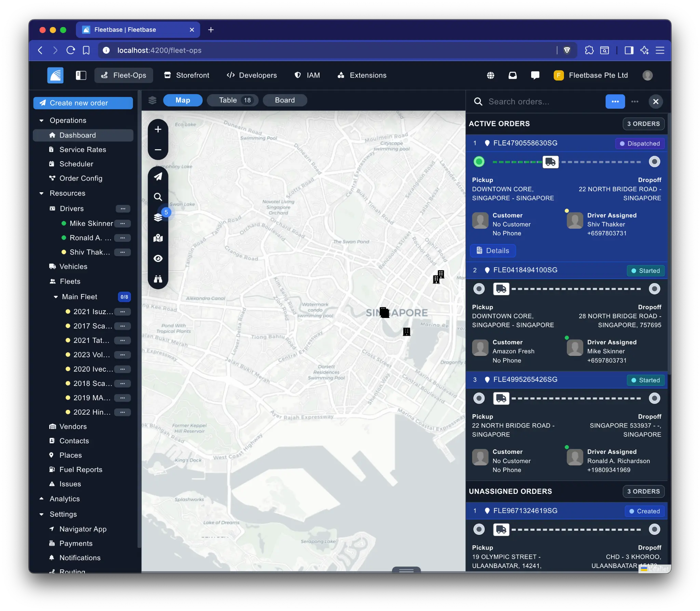Collapse the Operations section
The width and height of the screenshot is (700, 611).
tap(42, 120)
